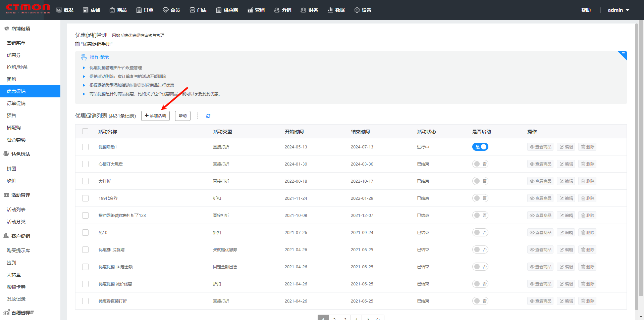Expand the admin account dropdown
Viewport: 644px width, 320px height.
pyautogui.click(x=619, y=10)
